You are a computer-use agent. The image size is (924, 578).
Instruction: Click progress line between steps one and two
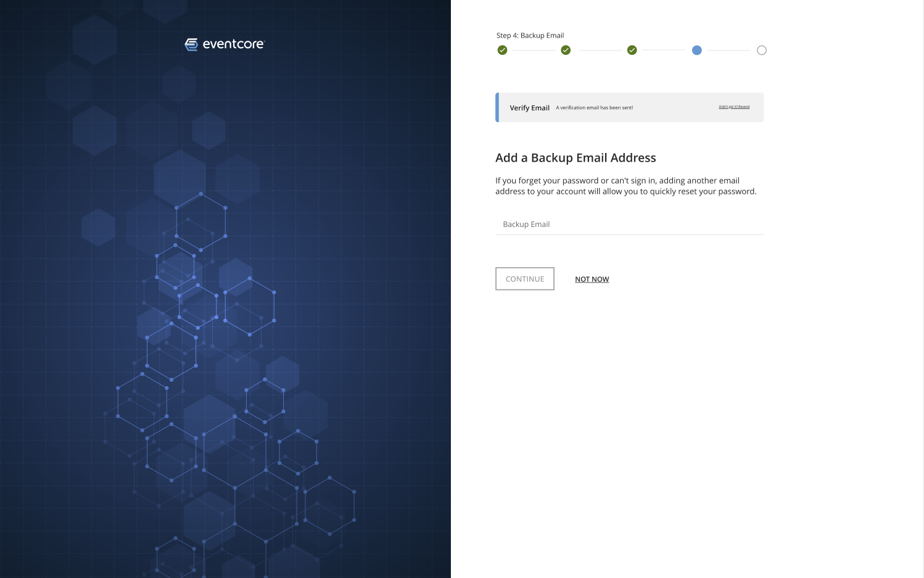tap(534, 50)
